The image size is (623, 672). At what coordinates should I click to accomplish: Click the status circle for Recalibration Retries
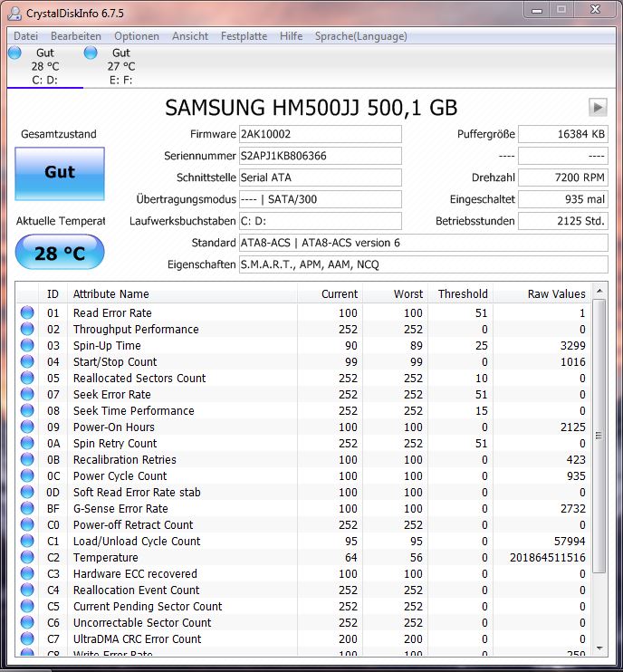click(x=27, y=459)
